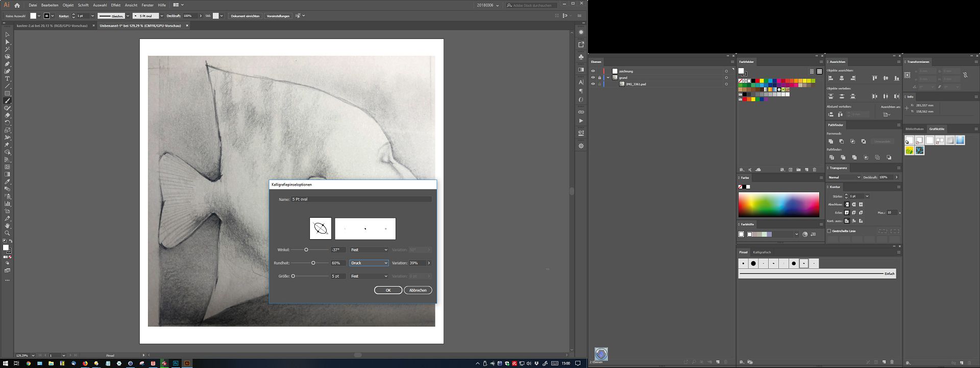Screen dimensions: 980x368
Task: Click Adobe Stock search field
Action: 531,5
